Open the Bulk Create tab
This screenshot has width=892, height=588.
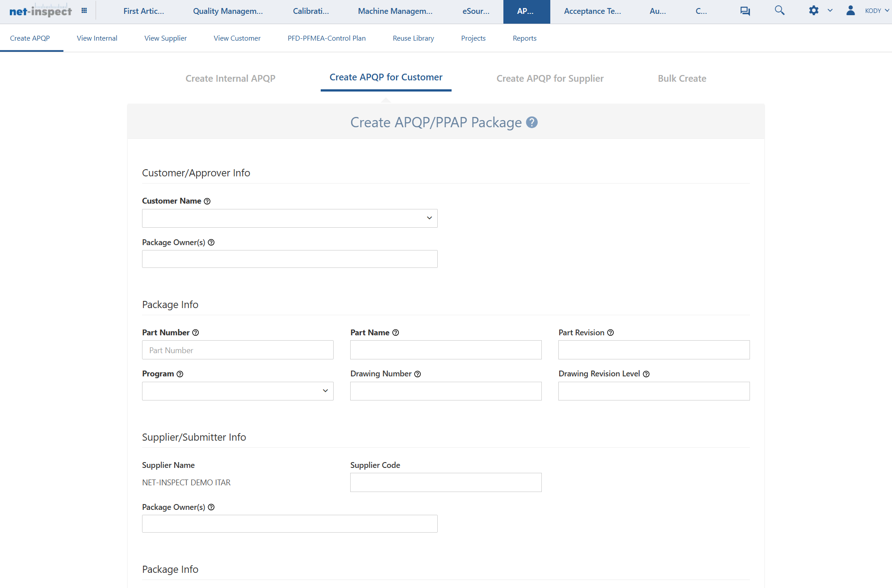pos(682,79)
